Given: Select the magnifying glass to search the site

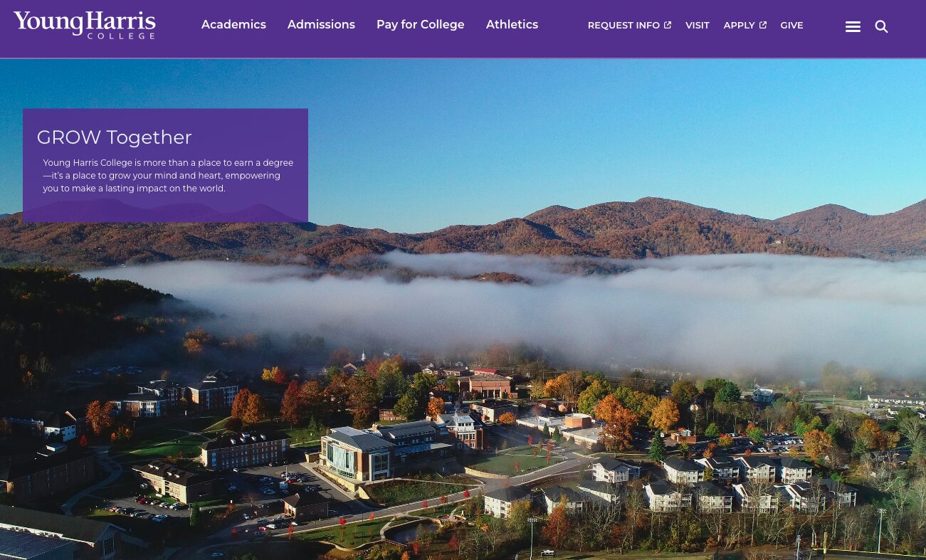Looking at the screenshot, I should [881, 26].
